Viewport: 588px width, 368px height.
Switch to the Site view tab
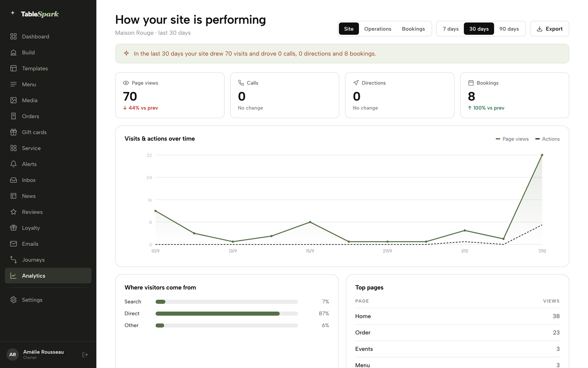point(349,29)
